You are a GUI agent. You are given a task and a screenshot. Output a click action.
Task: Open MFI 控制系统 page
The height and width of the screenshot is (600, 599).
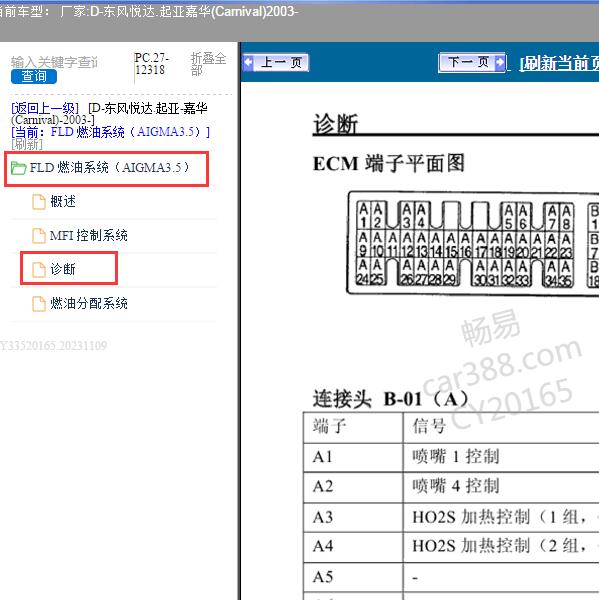[x=89, y=235]
